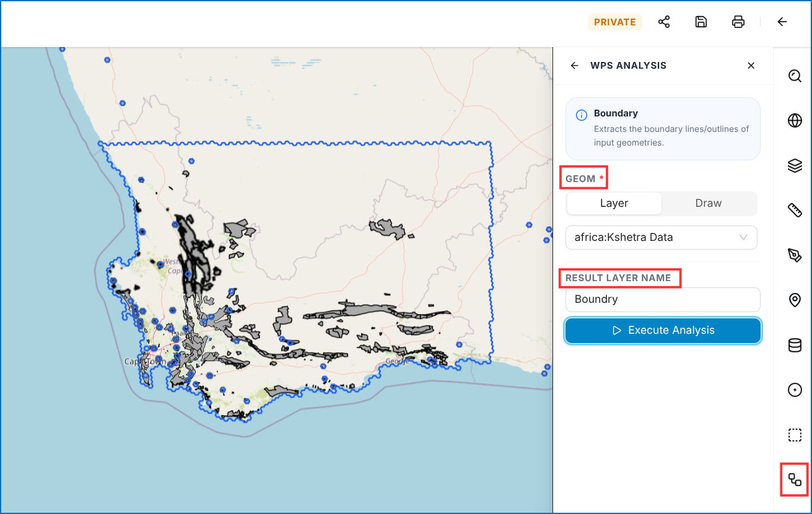This screenshot has width=812, height=514.
Task: Return to the previous WPS Analysis panel with the back arrow
Action: [x=575, y=66]
